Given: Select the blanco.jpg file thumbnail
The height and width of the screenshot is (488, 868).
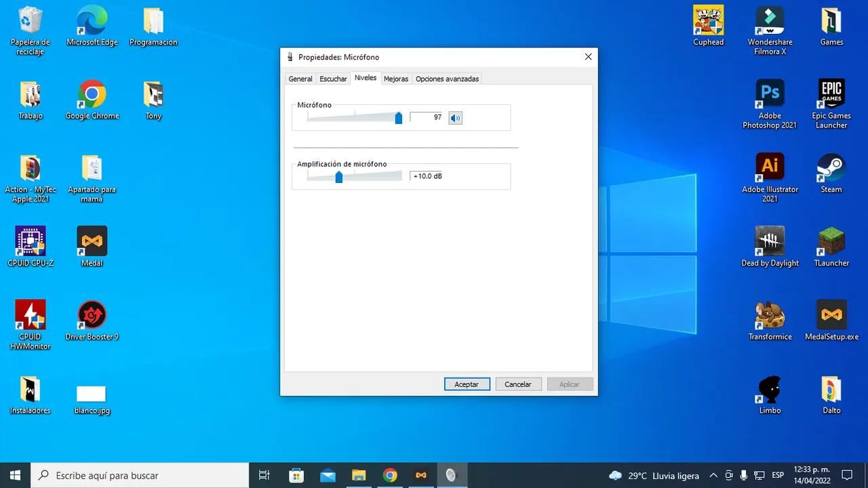Looking at the screenshot, I should (92, 399).
